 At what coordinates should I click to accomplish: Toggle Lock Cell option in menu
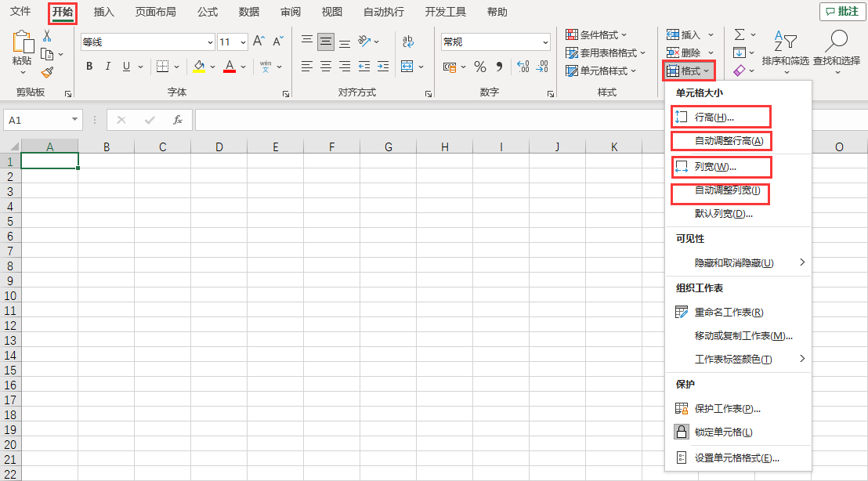[723, 432]
